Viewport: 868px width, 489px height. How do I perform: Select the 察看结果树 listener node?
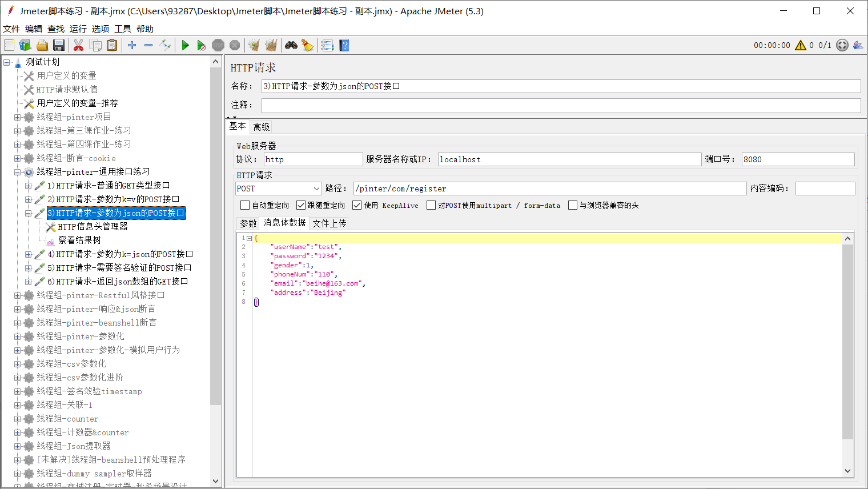pos(79,240)
